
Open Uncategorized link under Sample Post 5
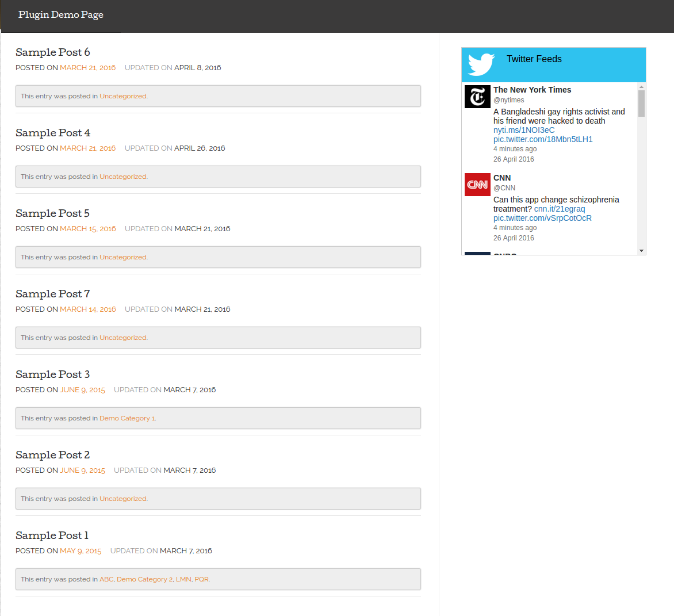123,257
